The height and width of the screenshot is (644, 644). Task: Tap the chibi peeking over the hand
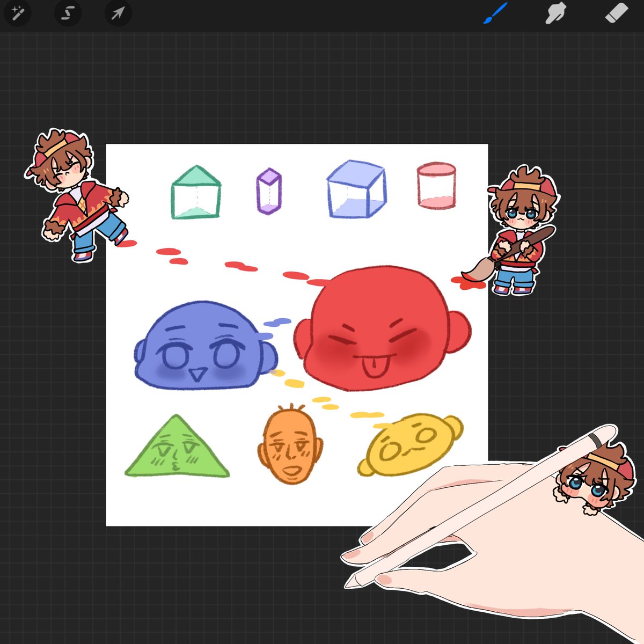(597, 478)
